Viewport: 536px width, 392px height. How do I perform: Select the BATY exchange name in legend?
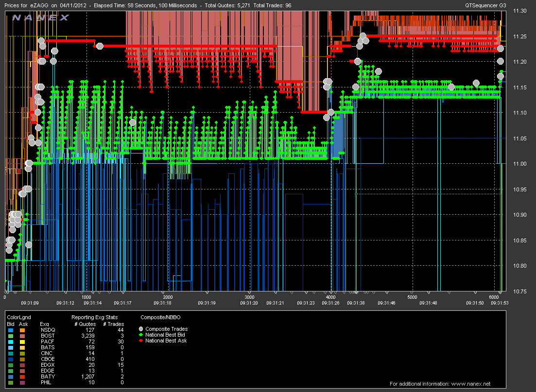[x=48, y=376]
